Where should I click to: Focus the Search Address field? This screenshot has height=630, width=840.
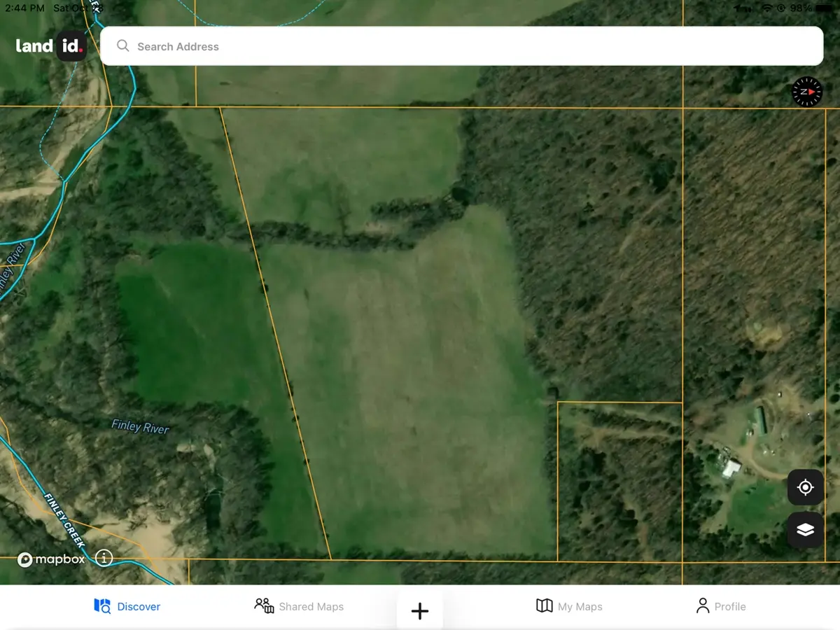462,46
